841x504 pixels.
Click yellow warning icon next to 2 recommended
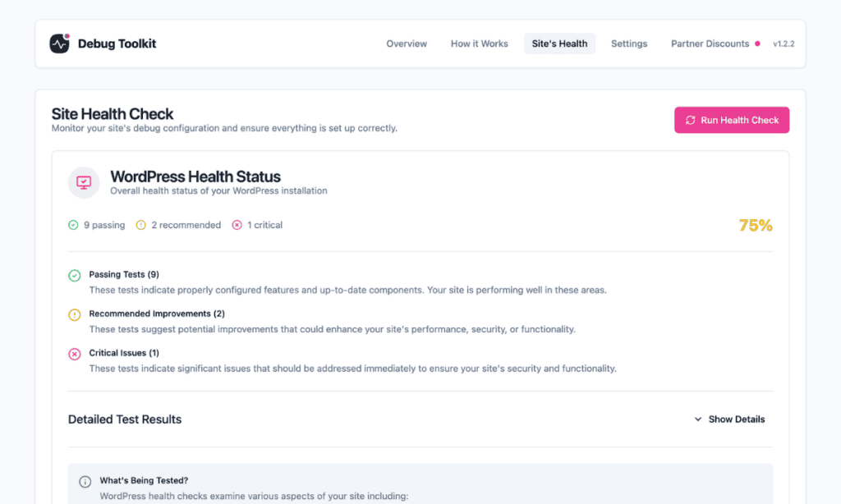pos(140,225)
